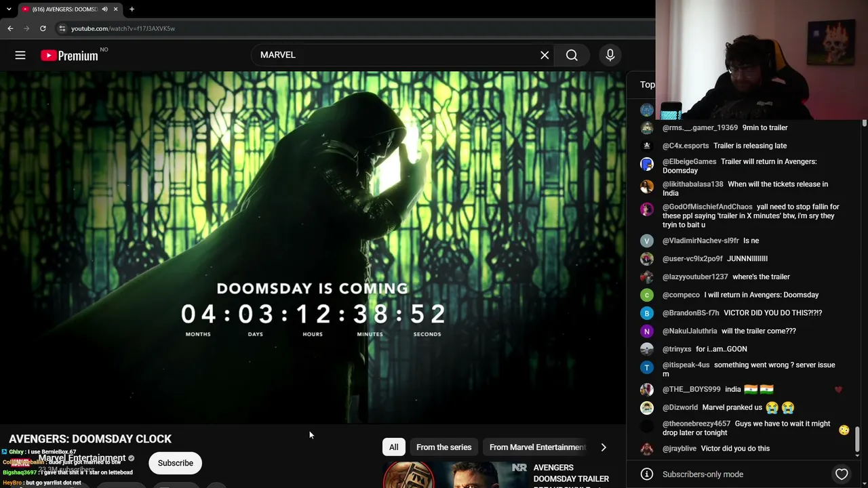Click the Doomsday countdown video player
This screenshot has height=488, width=868.
(x=313, y=247)
